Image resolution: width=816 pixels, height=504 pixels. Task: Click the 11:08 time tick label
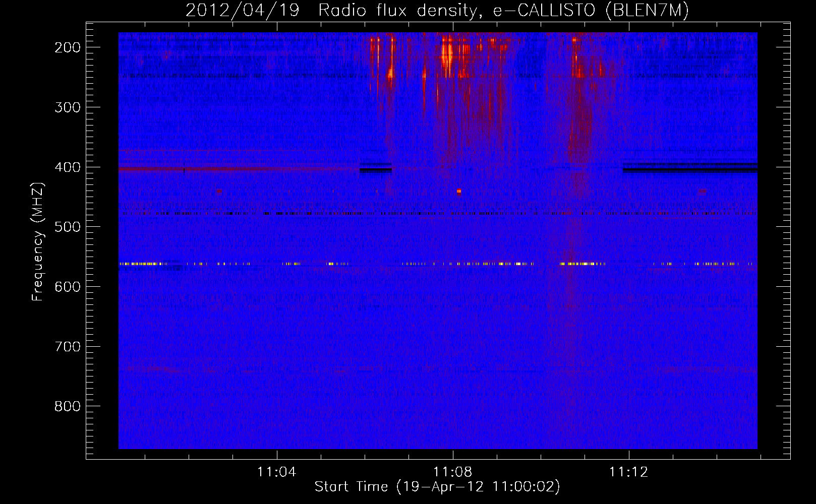452,472
